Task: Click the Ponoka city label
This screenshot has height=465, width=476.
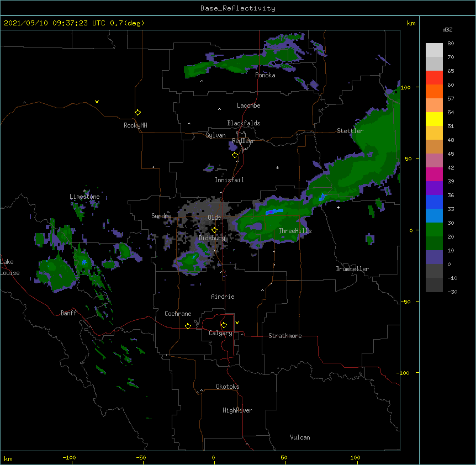Action: tap(265, 75)
